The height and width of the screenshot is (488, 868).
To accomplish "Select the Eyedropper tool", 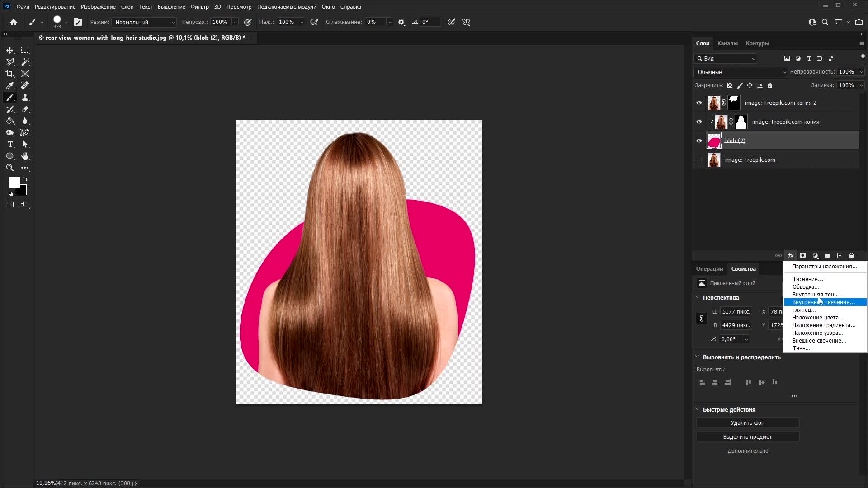I will pos(10,85).
